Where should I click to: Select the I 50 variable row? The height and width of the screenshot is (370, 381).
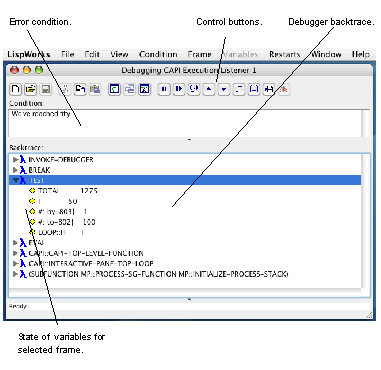[185, 201]
